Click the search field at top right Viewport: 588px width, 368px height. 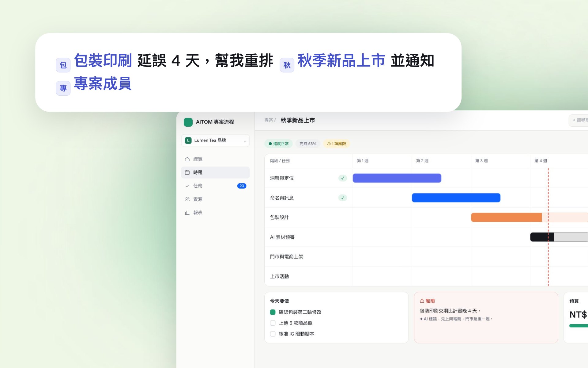(x=579, y=120)
